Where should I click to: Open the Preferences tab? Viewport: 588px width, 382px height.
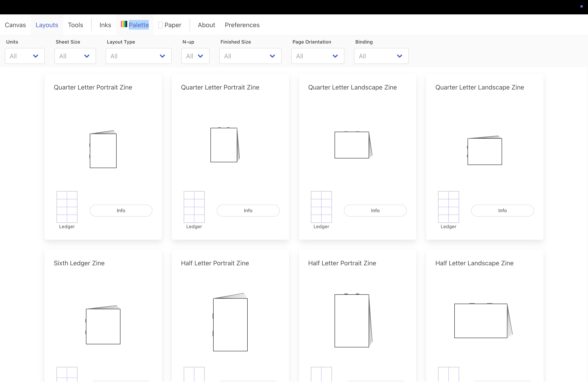point(242,25)
